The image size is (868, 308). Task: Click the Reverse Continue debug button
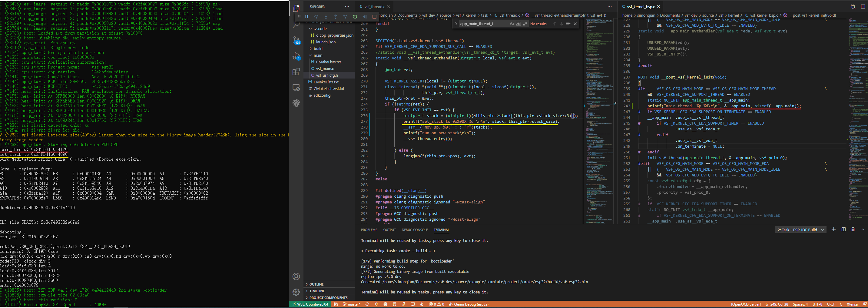[365, 17]
